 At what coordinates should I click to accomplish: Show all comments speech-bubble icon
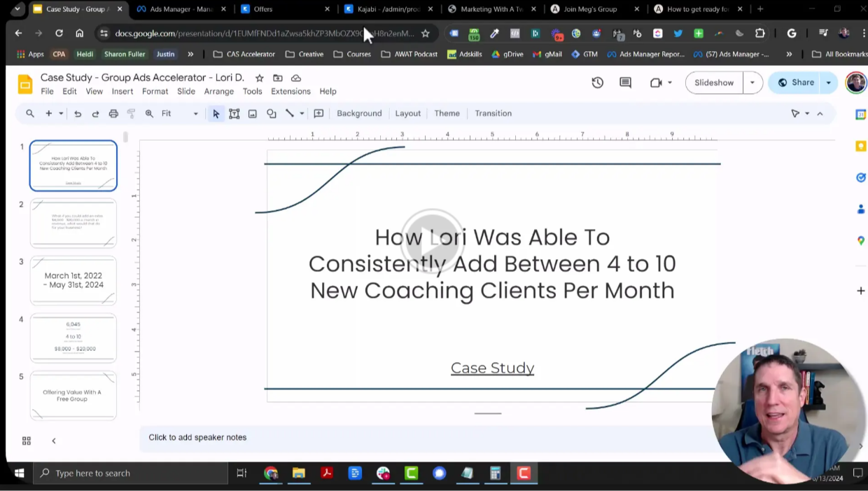tap(625, 83)
